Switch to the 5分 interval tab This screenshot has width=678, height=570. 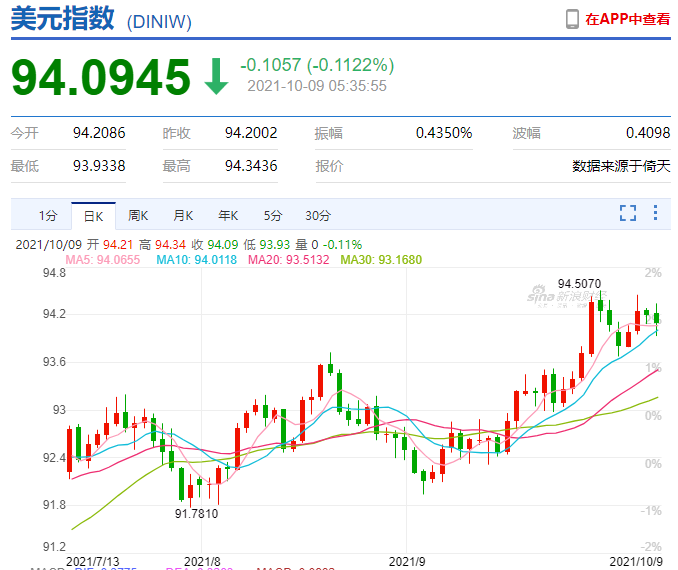[273, 215]
